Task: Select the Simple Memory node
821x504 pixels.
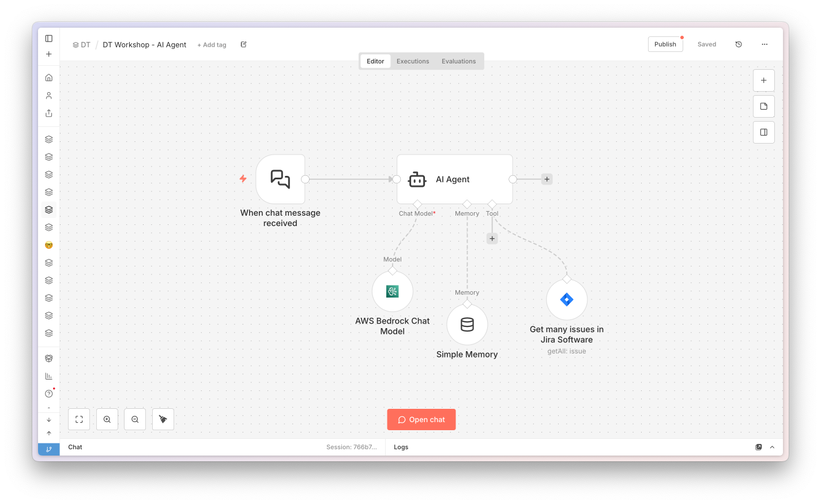Action: tap(468, 325)
